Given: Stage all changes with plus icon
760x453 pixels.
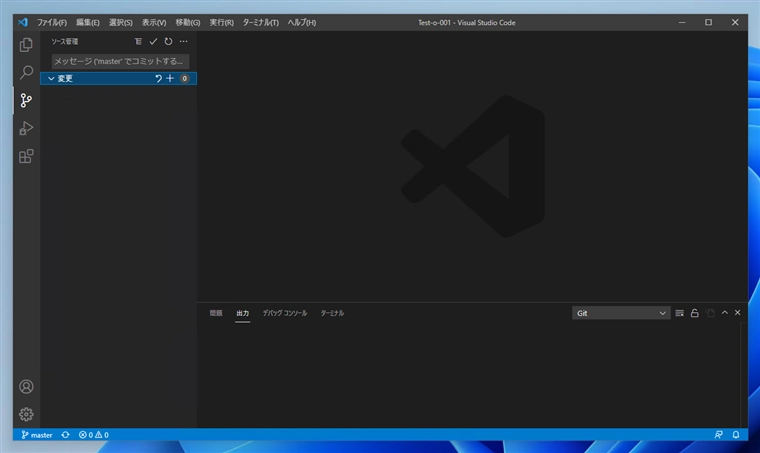Looking at the screenshot, I should (x=170, y=78).
